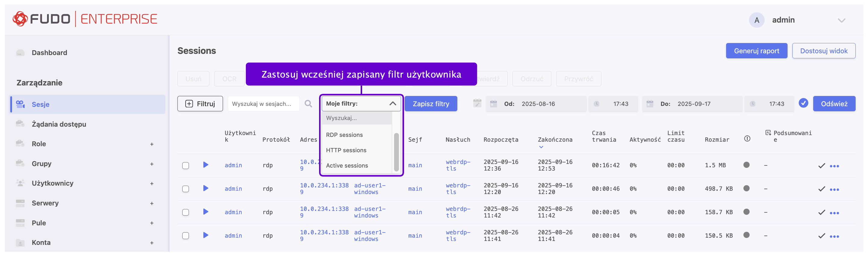The image size is (868, 259).
Task: Click the search magnifier icon
Action: point(308,103)
